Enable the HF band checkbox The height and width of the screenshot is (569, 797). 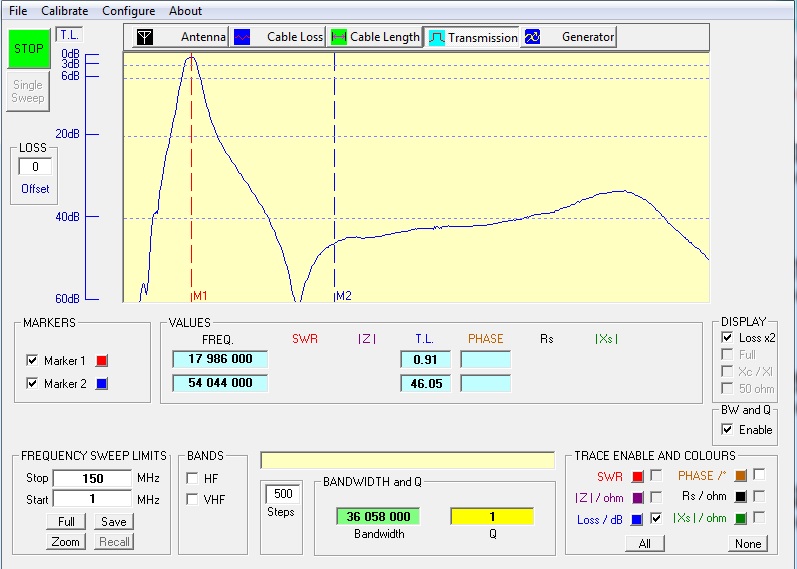coord(192,478)
